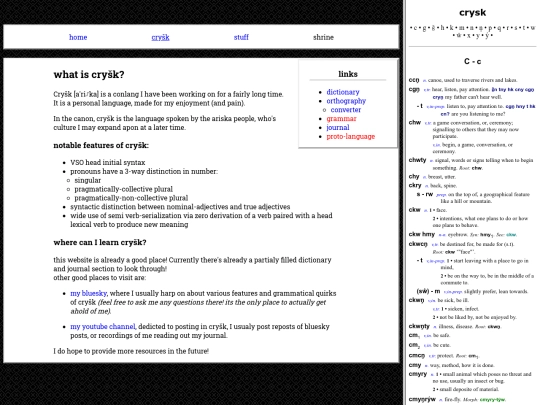This screenshot has width=540, height=405.
Task: Select dictionary entry cmyry meaning small animal
Action: [418, 374]
